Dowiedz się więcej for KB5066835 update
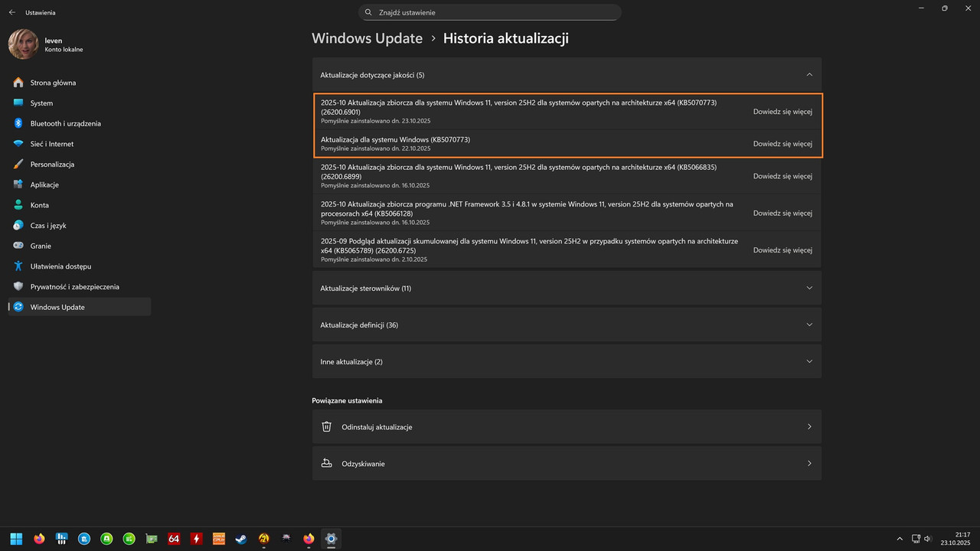The image size is (980, 551). 782,176
